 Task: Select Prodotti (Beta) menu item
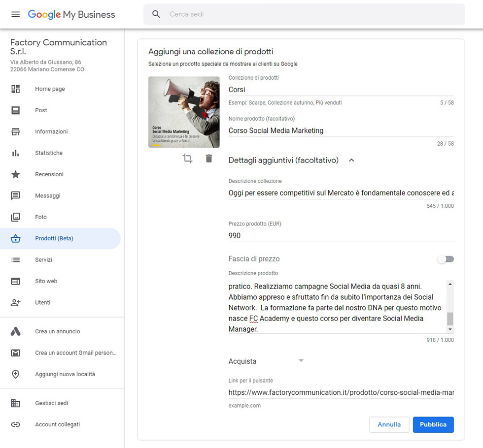click(60, 238)
